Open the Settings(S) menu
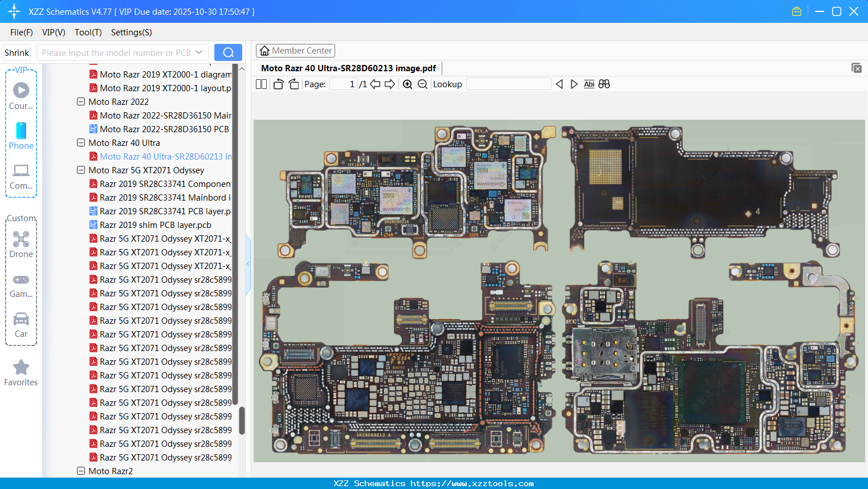The height and width of the screenshot is (489, 868). point(132,32)
